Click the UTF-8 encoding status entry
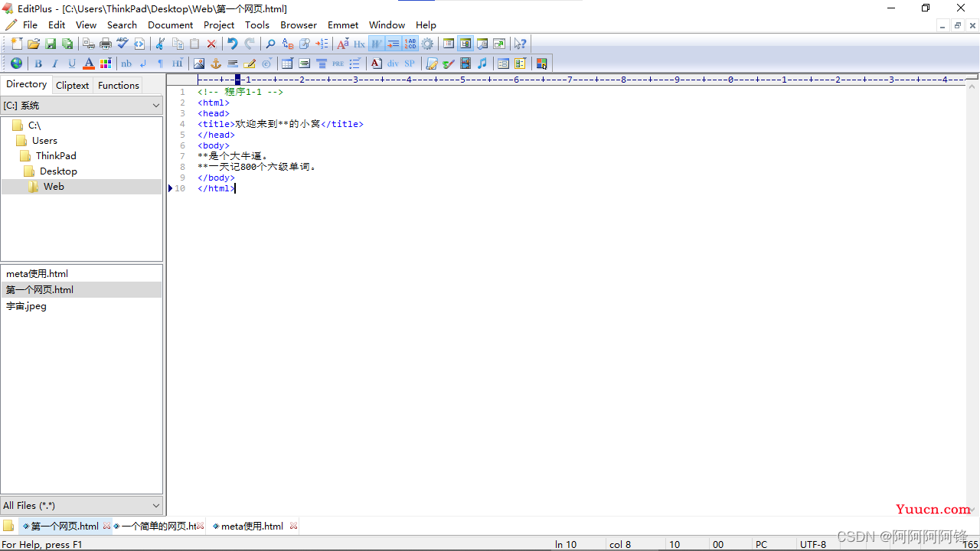 click(x=813, y=544)
